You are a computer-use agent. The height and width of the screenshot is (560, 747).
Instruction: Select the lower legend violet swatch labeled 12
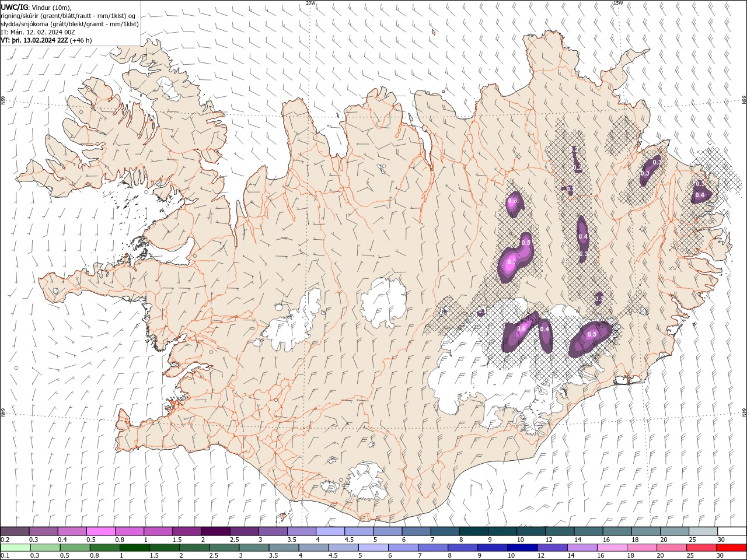click(552, 548)
